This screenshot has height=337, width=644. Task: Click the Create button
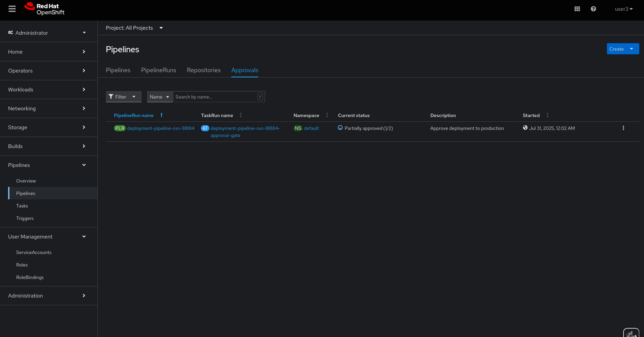click(x=616, y=49)
